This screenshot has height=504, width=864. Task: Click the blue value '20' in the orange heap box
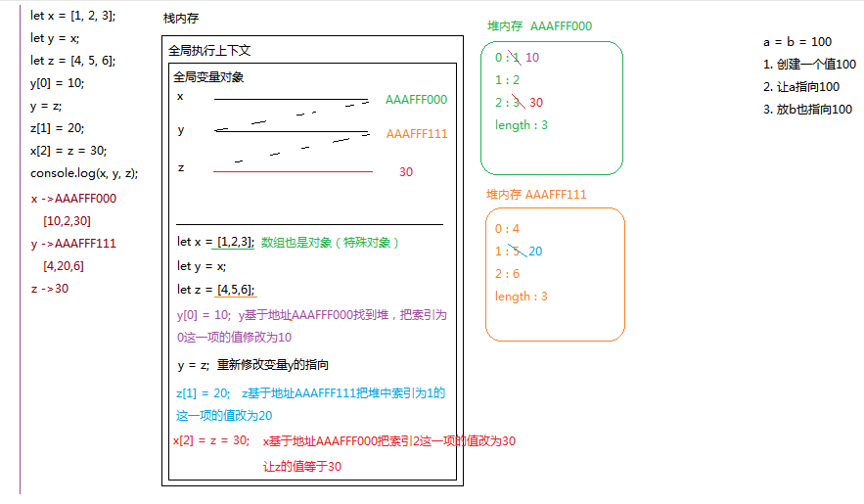(535, 252)
